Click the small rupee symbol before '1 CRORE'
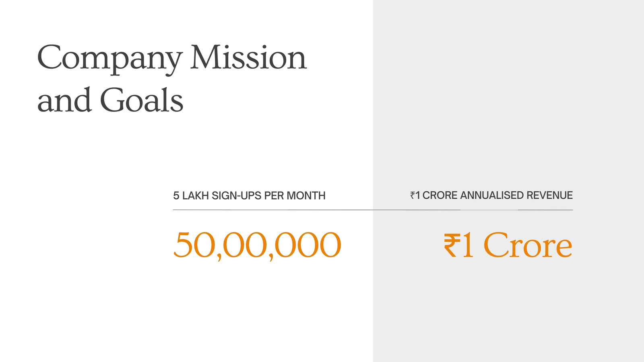644x362 pixels. tap(413, 195)
